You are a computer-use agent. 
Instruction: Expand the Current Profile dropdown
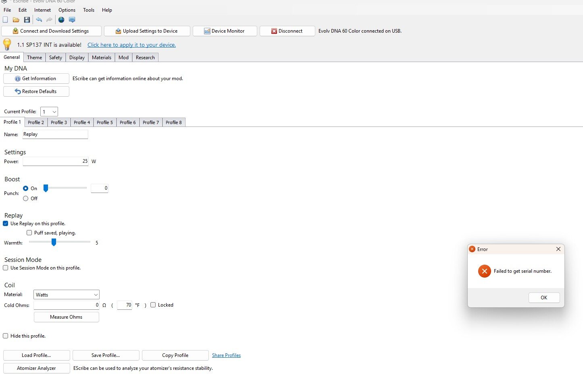(x=49, y=112)
